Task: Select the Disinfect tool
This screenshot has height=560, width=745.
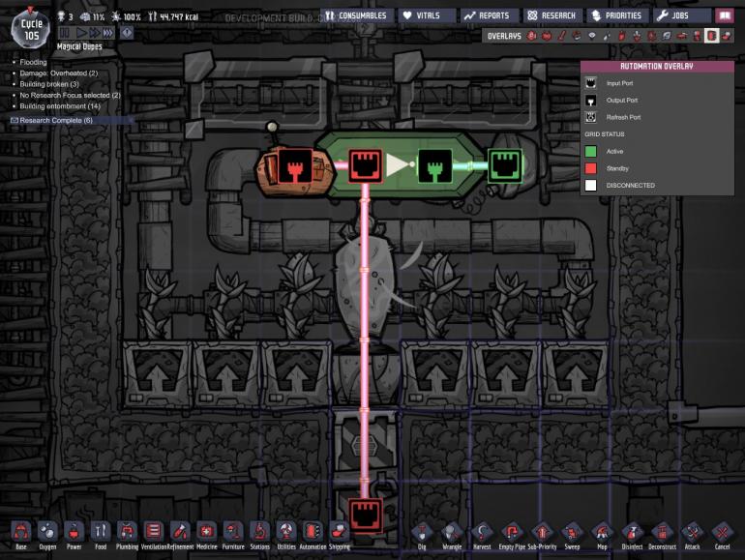Action: pos(632,536)
